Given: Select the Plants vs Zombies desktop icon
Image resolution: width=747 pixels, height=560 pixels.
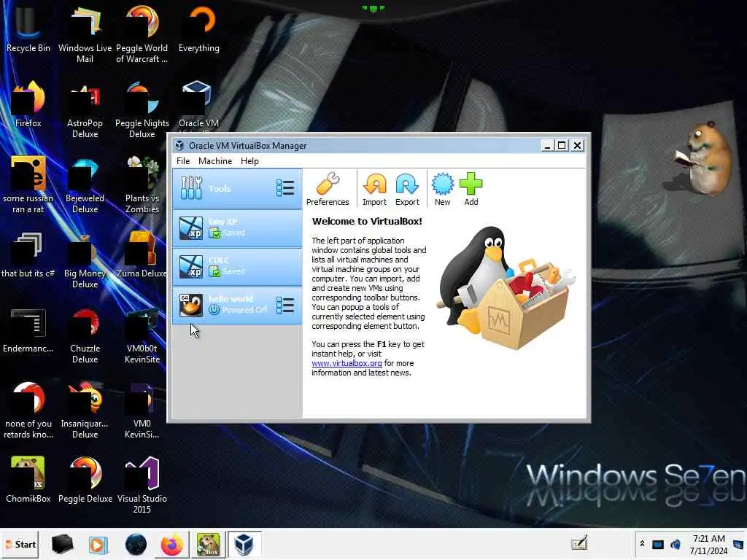Looking at the screenshot, I should (x=142, y=185).
